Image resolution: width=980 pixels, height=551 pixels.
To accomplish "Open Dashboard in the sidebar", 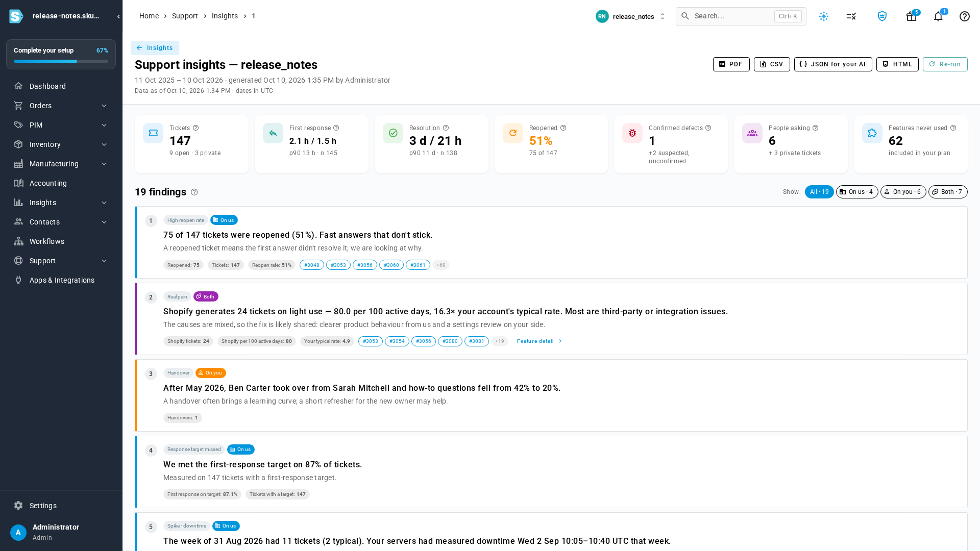I will [61, 86].
